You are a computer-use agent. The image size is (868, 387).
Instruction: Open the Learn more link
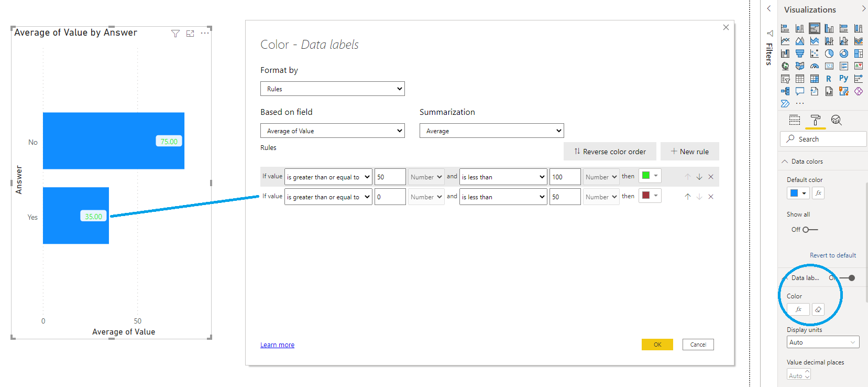(x=277, y=345)
